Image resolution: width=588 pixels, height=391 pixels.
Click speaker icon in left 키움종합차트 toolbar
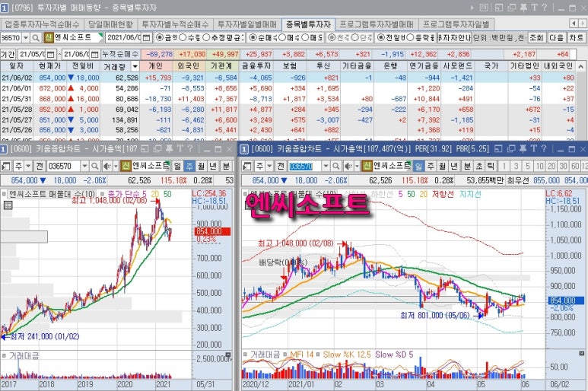coord(107,166)
